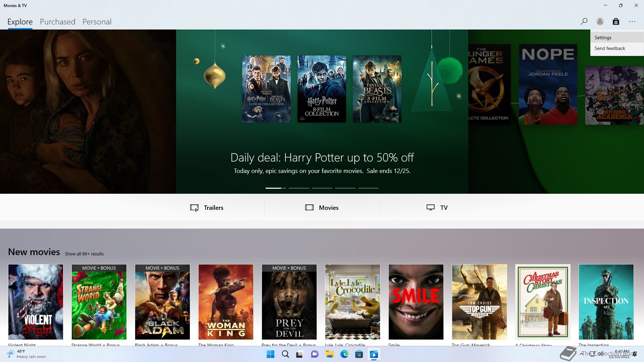Open Harry Potter Fantastic Beasts 11-Film Collection poster

(266, 89)
